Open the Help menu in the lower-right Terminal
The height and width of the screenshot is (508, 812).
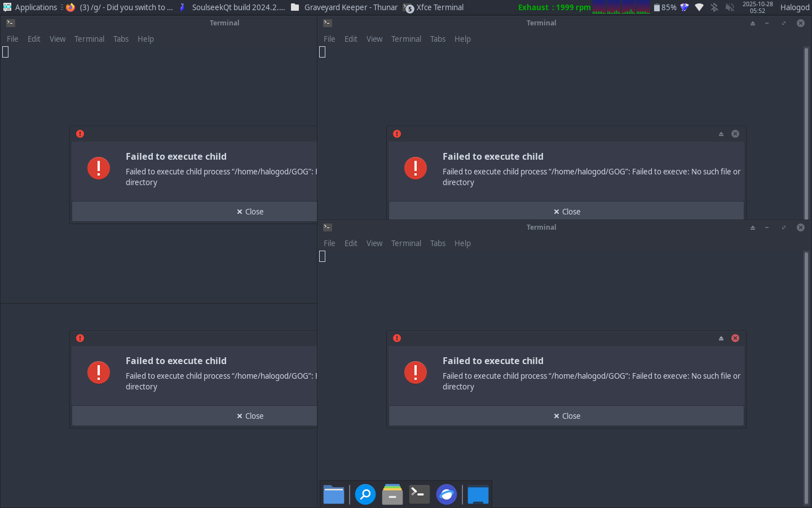click(462, 243)
